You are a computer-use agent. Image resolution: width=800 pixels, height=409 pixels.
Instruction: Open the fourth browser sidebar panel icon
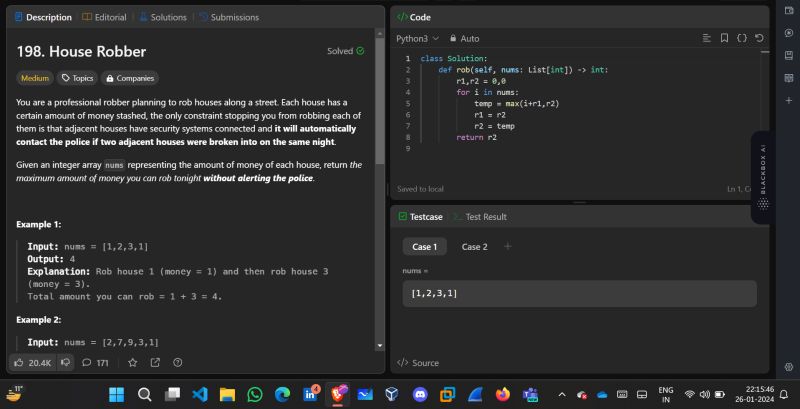[789, 78]
